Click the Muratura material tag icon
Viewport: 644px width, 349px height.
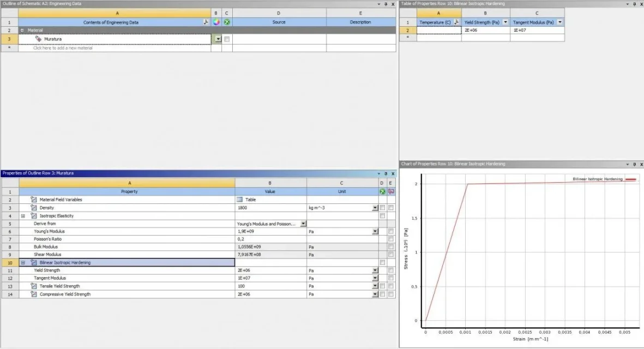pyautogui.click(x=38, y=39)
